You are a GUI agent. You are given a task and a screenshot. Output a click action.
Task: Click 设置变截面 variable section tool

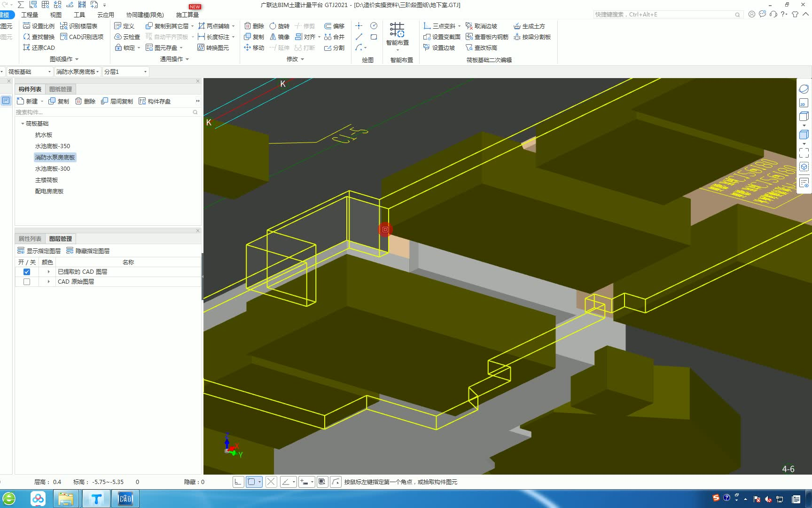pos(442,37)
